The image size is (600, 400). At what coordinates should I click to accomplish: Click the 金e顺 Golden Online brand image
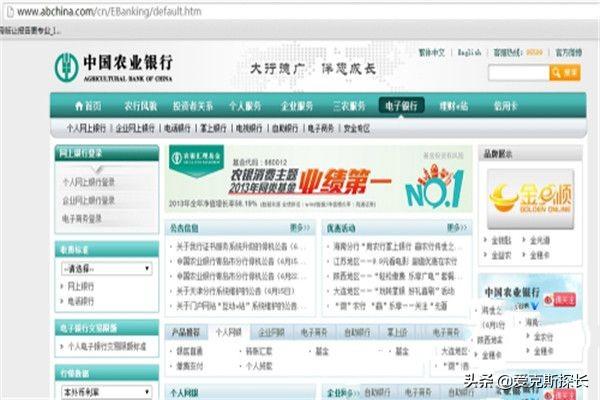[x=531, y=199]
